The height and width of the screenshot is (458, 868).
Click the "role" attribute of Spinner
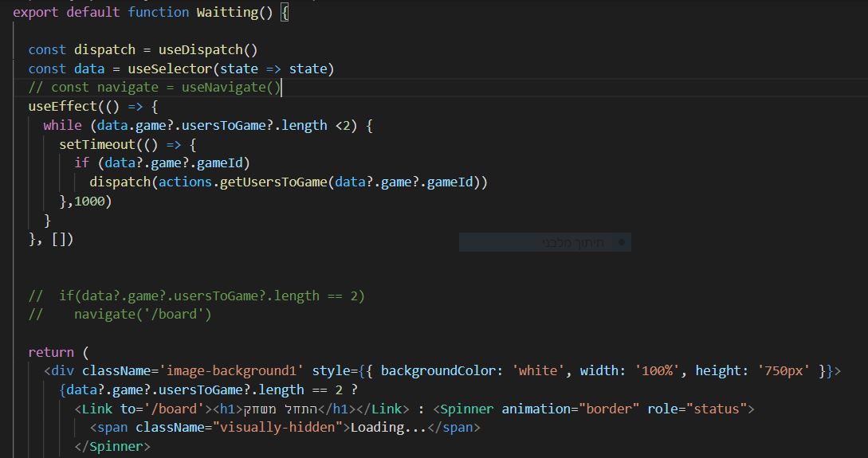click(x=662, y=409)
